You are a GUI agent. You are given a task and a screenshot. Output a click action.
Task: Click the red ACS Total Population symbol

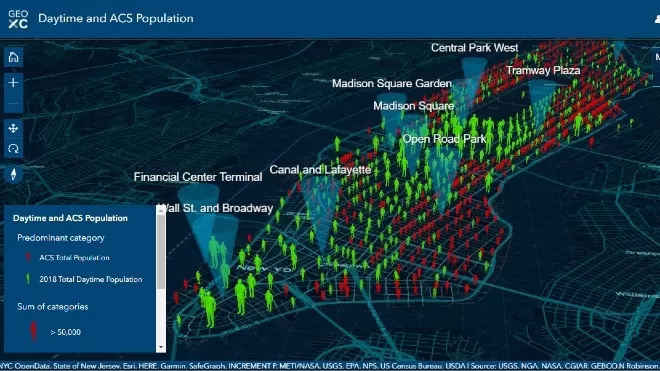pos(28,257)
